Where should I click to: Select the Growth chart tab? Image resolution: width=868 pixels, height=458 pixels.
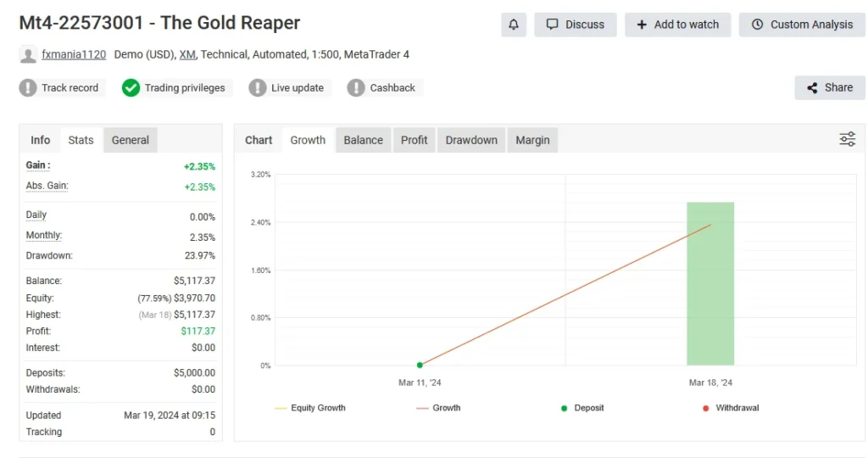tap(308, 140)
